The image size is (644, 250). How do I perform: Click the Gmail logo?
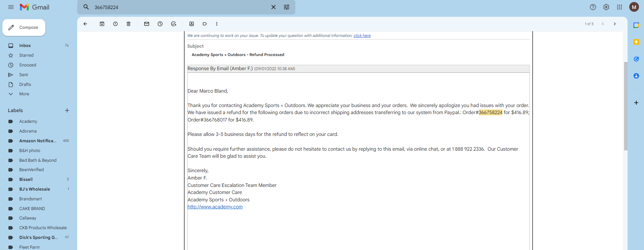coord(35,7)
